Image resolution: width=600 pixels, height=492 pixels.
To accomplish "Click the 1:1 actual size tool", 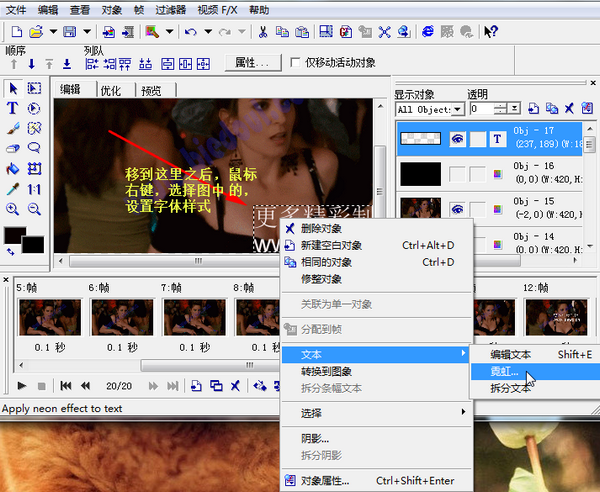I will click(x=34, y=189).
